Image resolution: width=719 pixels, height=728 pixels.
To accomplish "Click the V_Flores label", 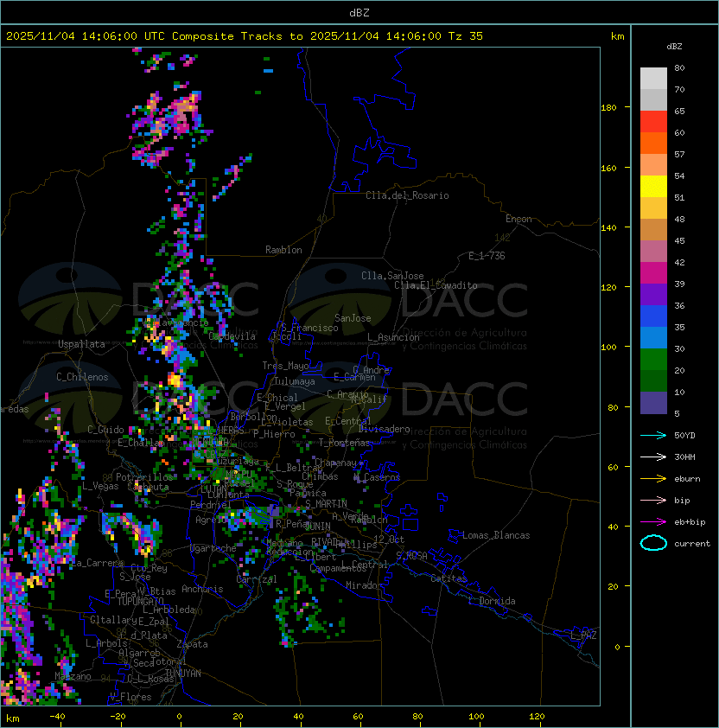I will [130, 697].
